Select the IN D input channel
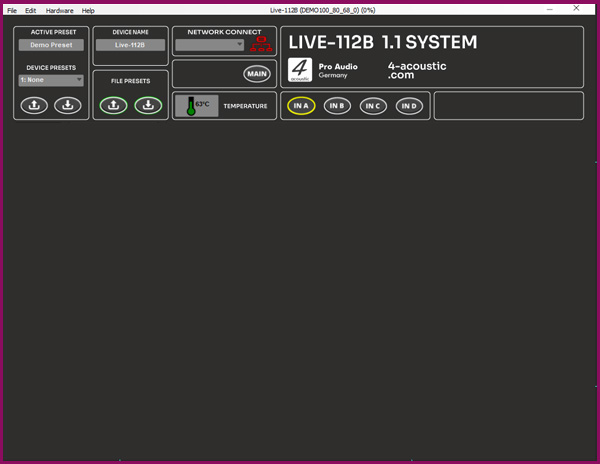The image size is (600, 464). tap(408, 106)
